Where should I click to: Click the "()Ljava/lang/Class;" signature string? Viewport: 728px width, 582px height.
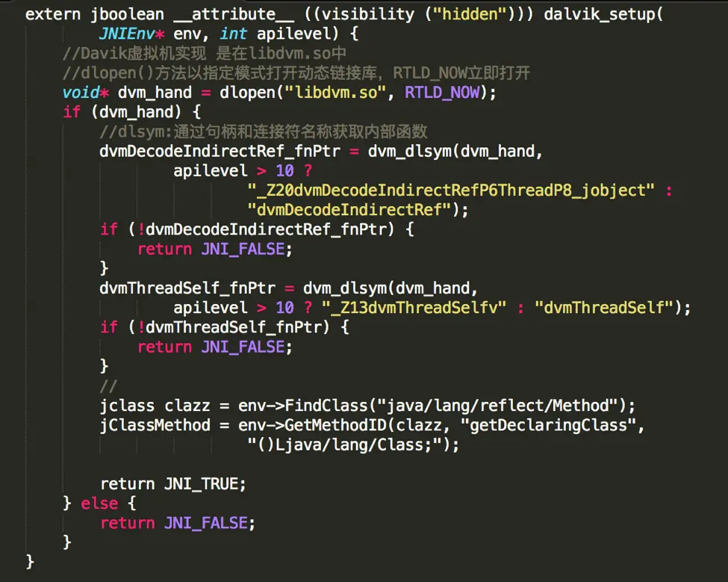click(x=344, y=445)
